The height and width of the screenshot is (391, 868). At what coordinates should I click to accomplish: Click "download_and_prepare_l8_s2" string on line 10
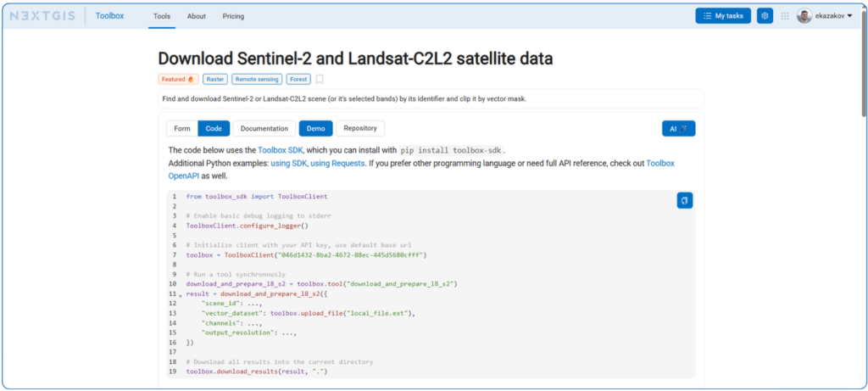tap(400, 284)
